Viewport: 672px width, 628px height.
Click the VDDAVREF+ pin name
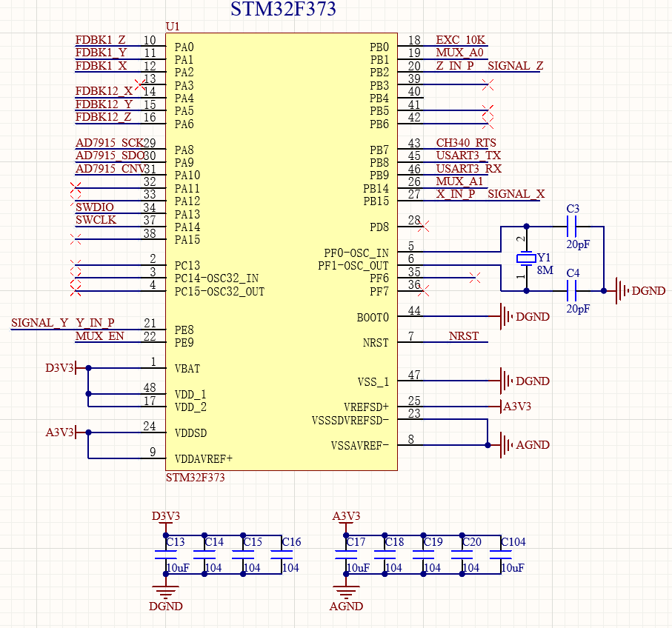[x=204, y=459]
